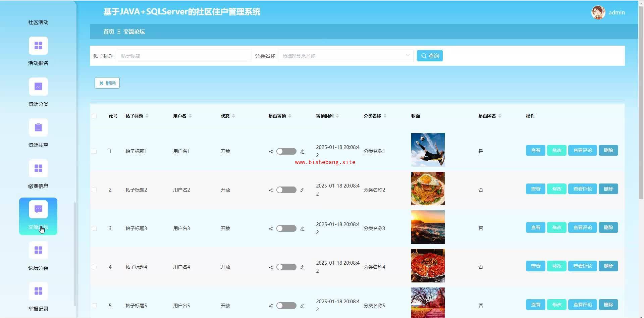The height and width of the screenshot is (318, 644).
Task: Select all rows with header checkbox
Action: point(94,116)
